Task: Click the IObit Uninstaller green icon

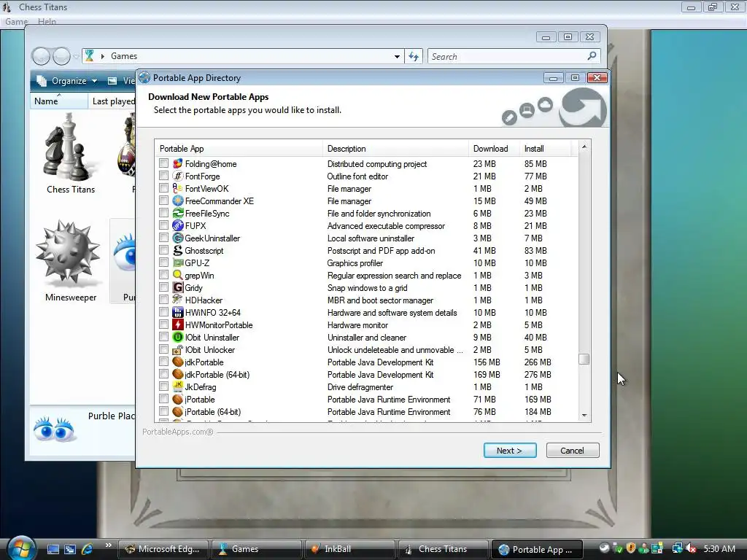Action: [178, 337]
